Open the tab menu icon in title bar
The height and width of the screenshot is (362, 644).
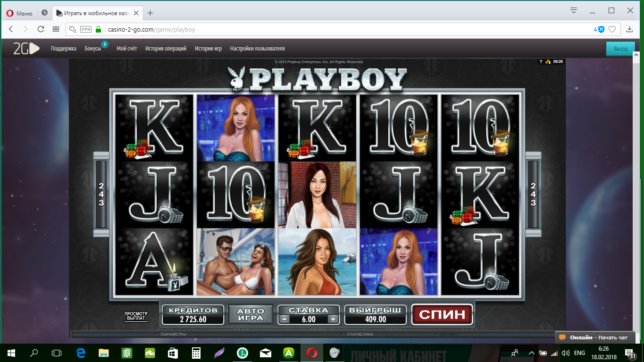pyautogui.click(x=574, y=10)
